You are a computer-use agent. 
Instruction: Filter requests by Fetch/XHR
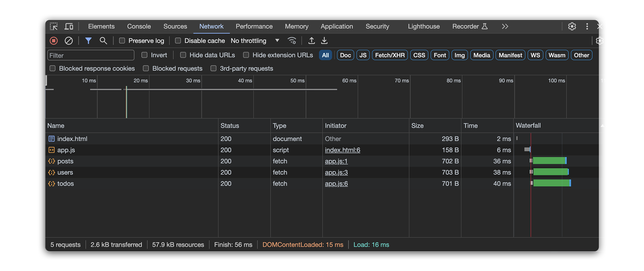click(390, 55)
